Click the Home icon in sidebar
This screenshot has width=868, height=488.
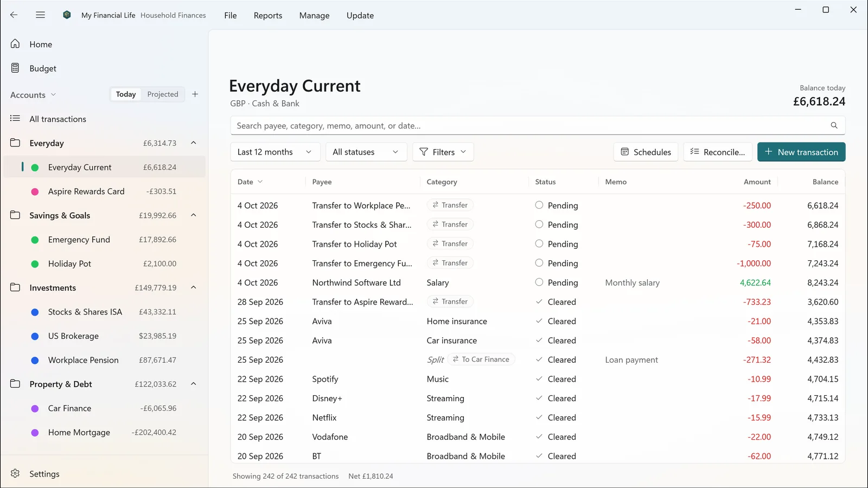[x=15, y=44]
